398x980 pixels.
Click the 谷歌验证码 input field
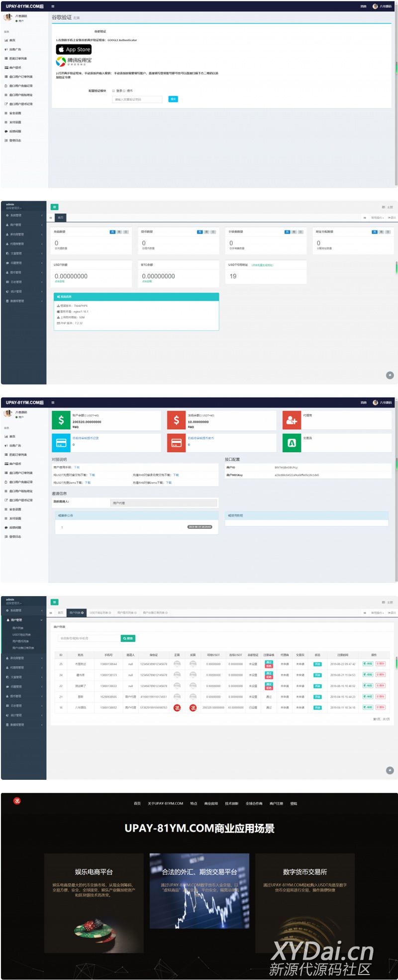coord(137,99)
